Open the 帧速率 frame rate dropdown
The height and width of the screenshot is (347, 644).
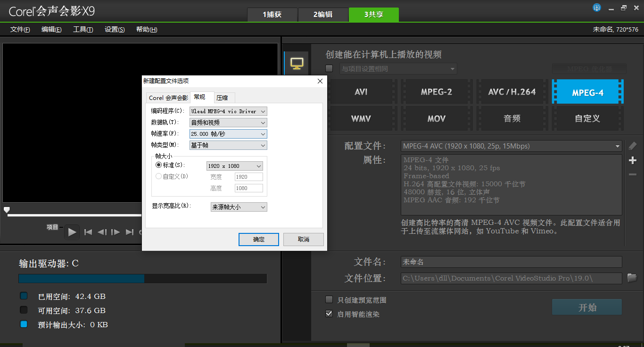pos(228,134)
